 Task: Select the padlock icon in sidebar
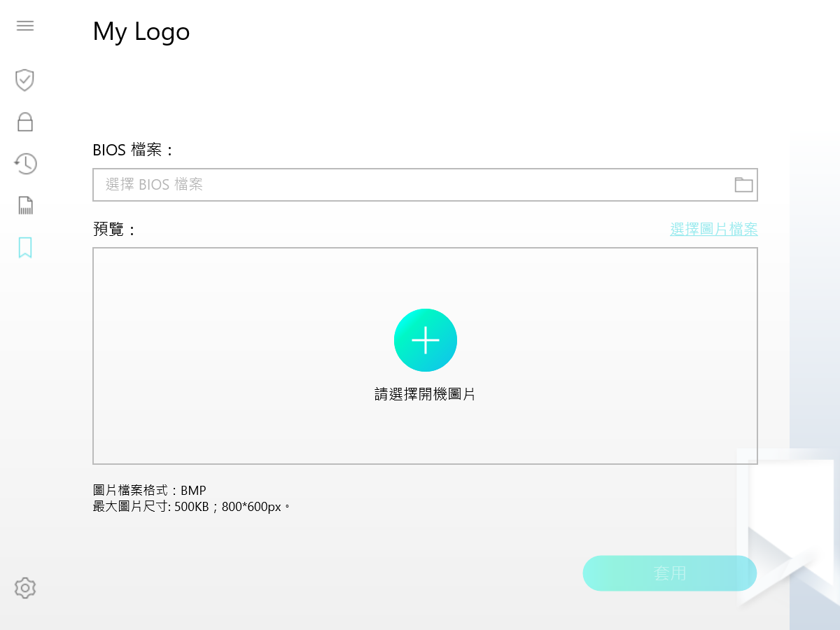pyautogui.click(x=25, y=122)
